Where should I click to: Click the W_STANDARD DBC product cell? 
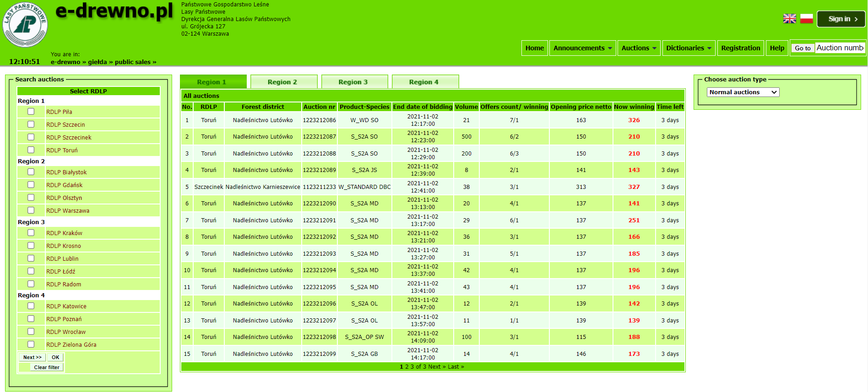[x=364, y=187]
